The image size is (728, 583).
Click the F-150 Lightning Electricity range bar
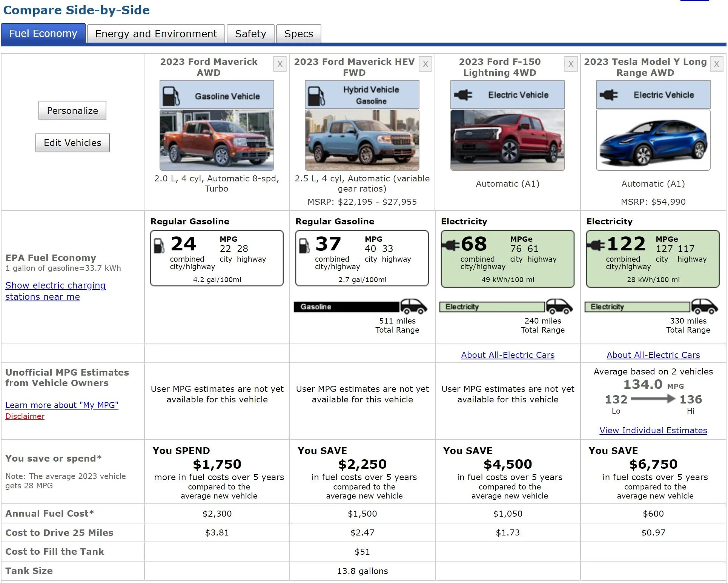[492, 307]
